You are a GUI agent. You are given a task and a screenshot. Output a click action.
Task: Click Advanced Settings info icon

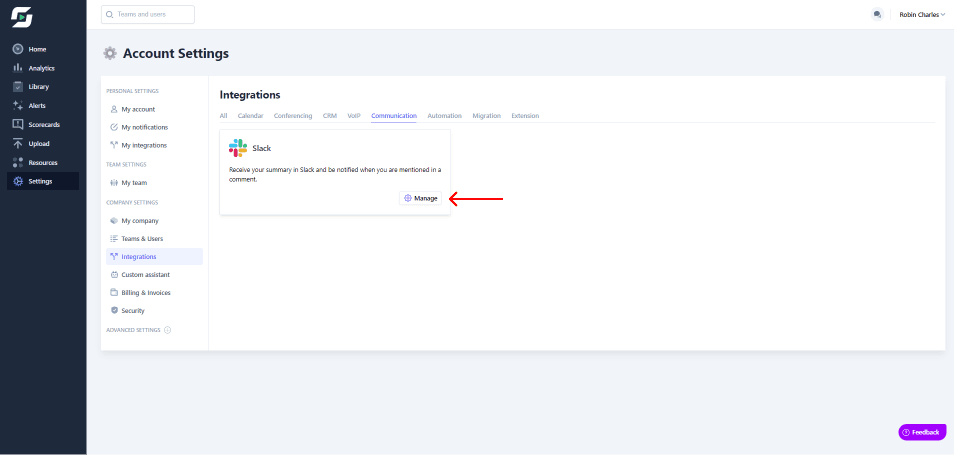coord(167,330)
